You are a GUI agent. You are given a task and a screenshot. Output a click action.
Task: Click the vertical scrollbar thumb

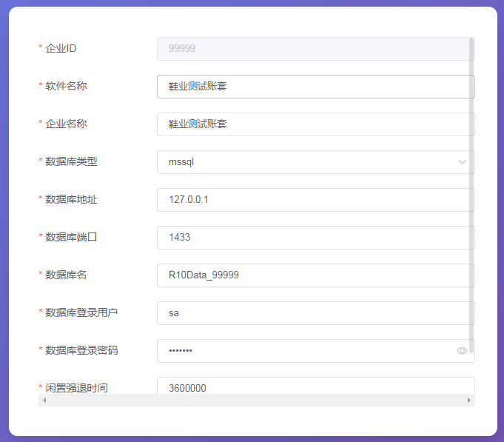[471, 185]
